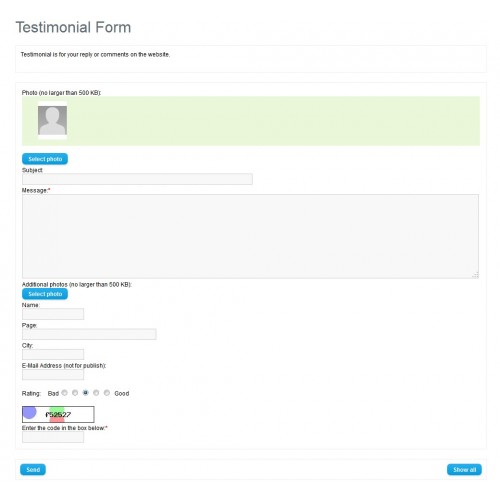Image resolution: width=500 pixels, height=500 pixels.
Task: Click the Message box resize grip
Action: tap(476, 275)
